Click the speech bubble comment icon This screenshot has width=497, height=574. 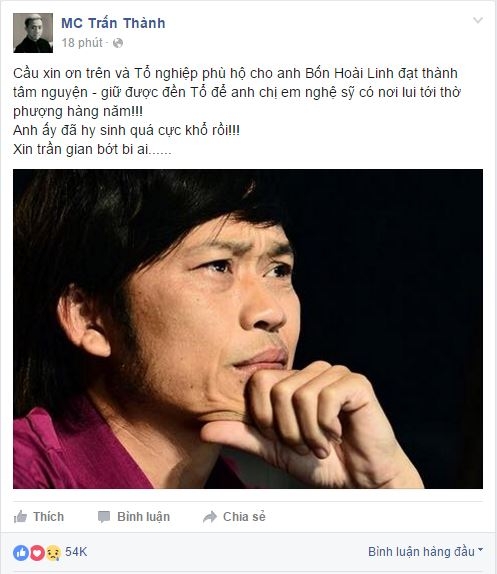[104, 517]
